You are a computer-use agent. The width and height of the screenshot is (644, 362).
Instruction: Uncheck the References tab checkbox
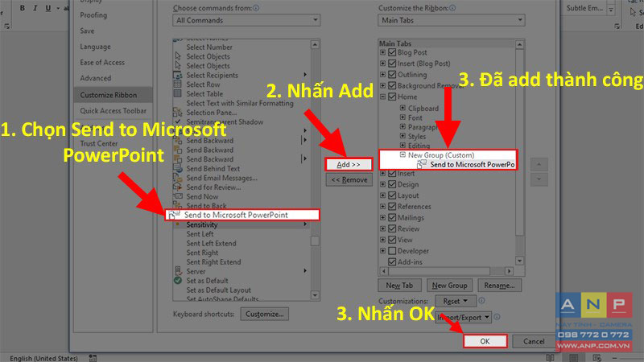point(392,207)
